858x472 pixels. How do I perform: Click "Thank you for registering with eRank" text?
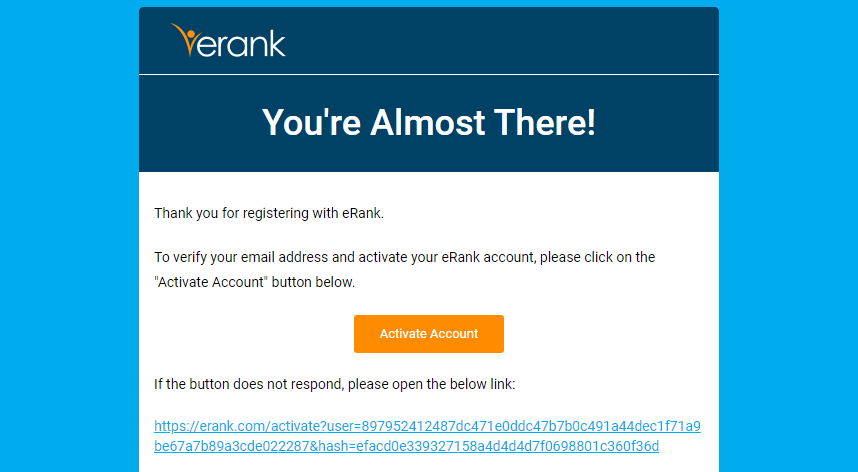[269, 213]
